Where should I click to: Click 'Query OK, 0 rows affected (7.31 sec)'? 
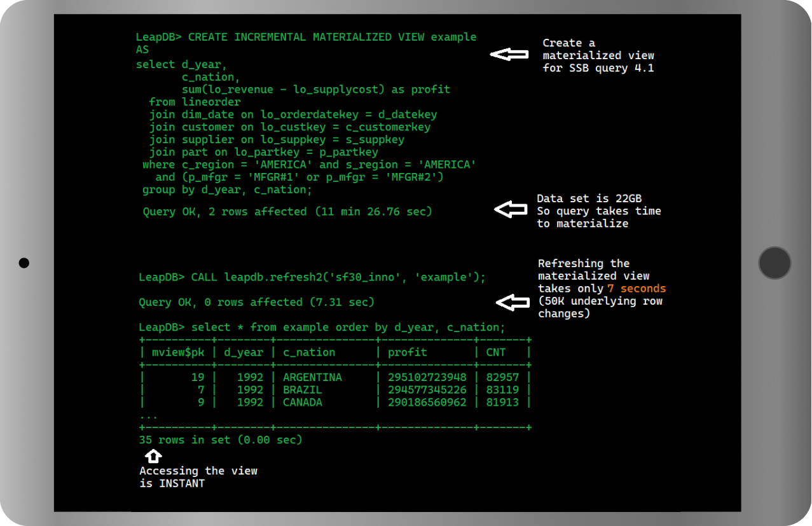[257, 302]
